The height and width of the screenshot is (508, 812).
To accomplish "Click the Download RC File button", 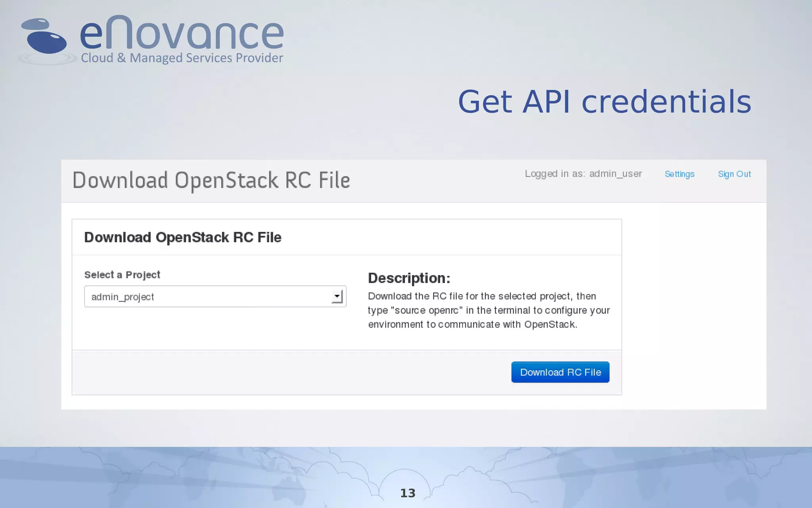I will pyautogui.click(x=560, y=372).
